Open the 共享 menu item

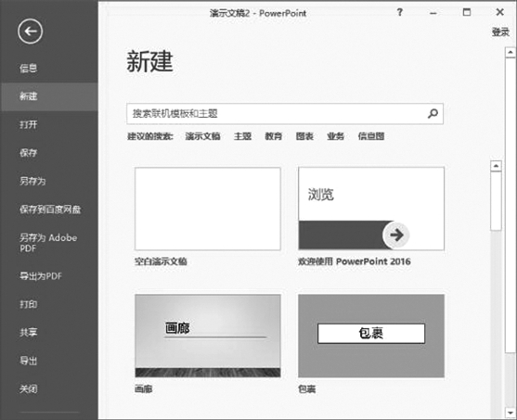[29, 332]
